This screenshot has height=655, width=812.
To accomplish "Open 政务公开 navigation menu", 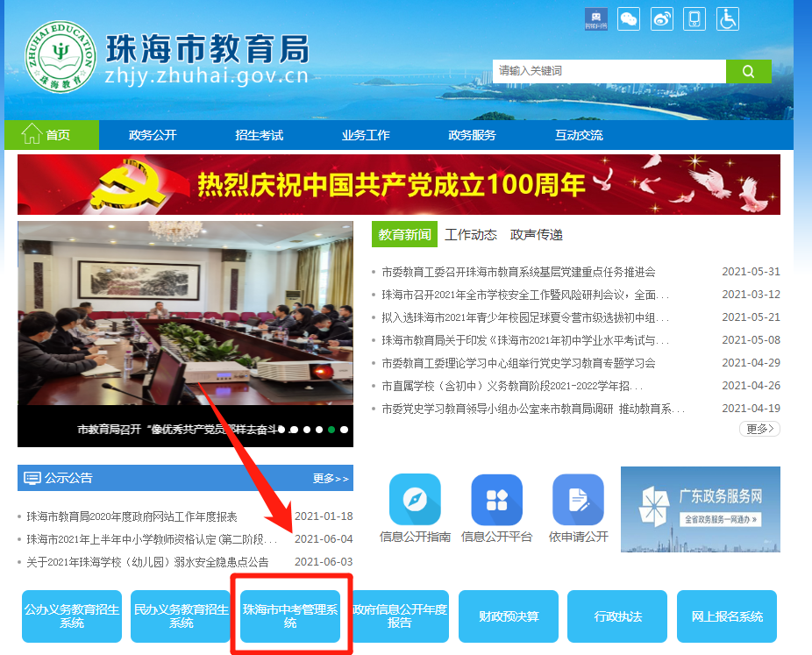I will tap(153, 135).
